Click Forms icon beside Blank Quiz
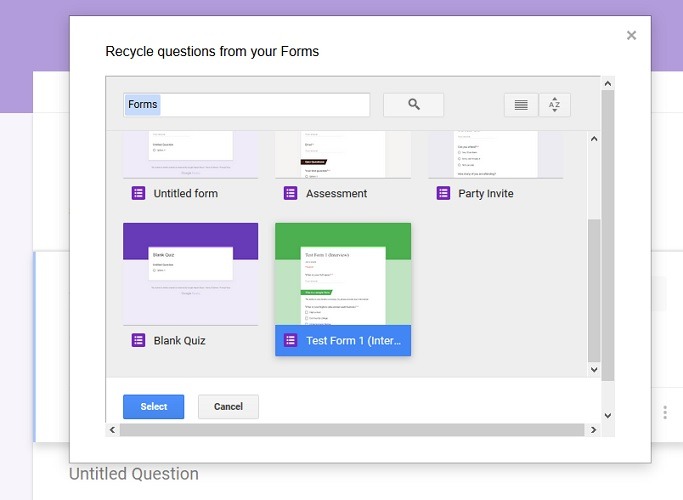Screen dimensions: 683x500 (x=138, y=340)
